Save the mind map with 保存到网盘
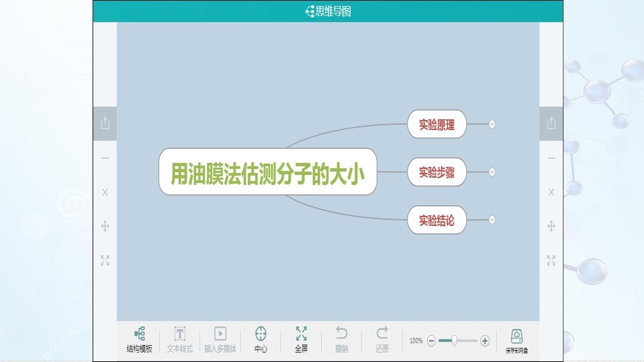 (x=517, y=341)
